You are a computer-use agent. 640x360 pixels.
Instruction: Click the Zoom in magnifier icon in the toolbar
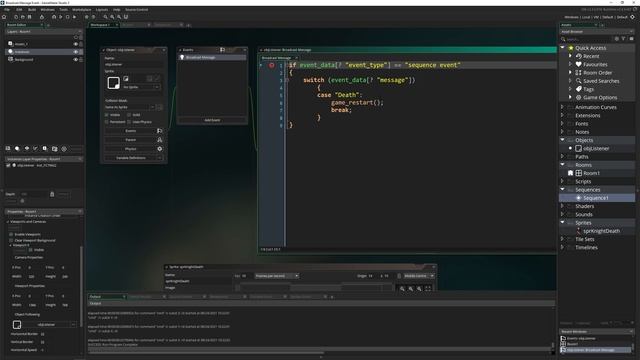coord(112,17)
